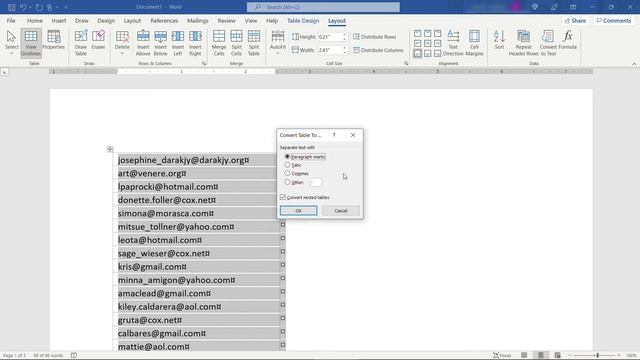Click Distribute Columns
The height and width of the screenshot is (360, 640).
(x=378, y=50)
